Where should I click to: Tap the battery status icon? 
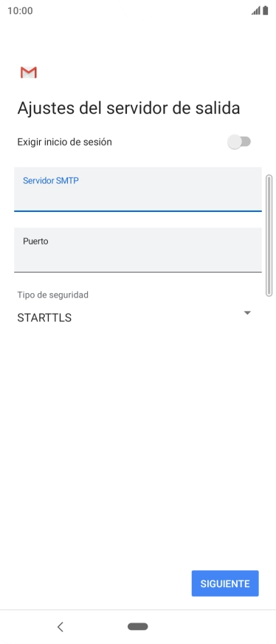tap(266, 10)
